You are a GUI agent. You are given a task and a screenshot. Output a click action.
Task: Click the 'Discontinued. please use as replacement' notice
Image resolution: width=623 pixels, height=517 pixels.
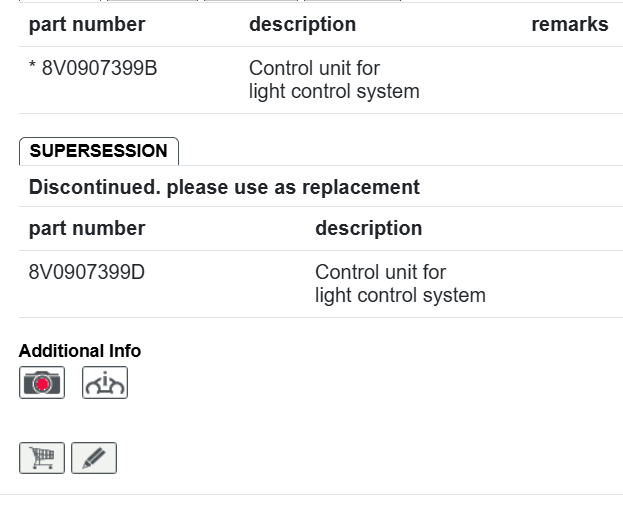pyautogui.click(x=224, y=187)
